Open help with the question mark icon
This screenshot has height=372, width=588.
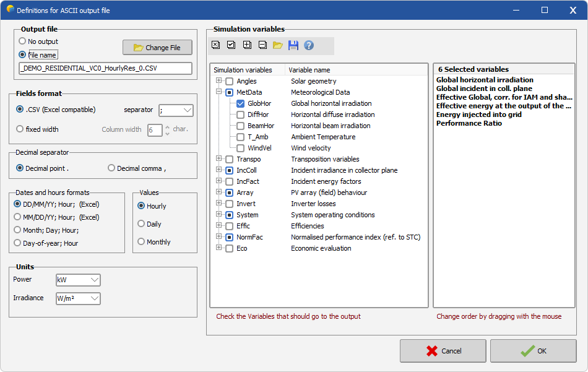309,45
